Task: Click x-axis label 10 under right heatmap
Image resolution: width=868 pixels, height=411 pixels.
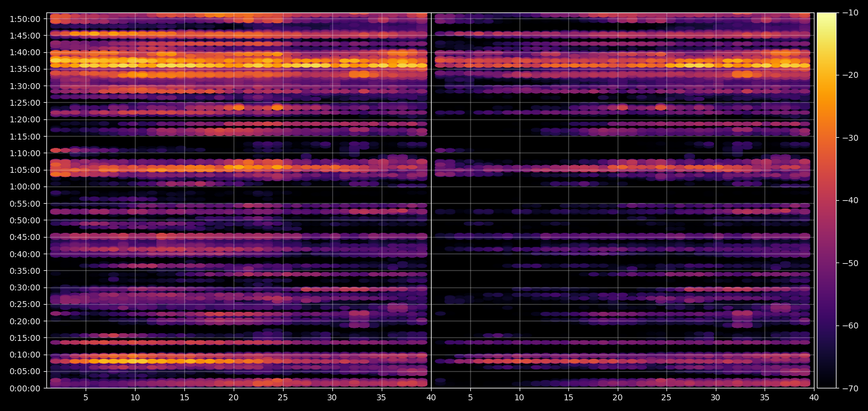Action: [x=520, y=397]
